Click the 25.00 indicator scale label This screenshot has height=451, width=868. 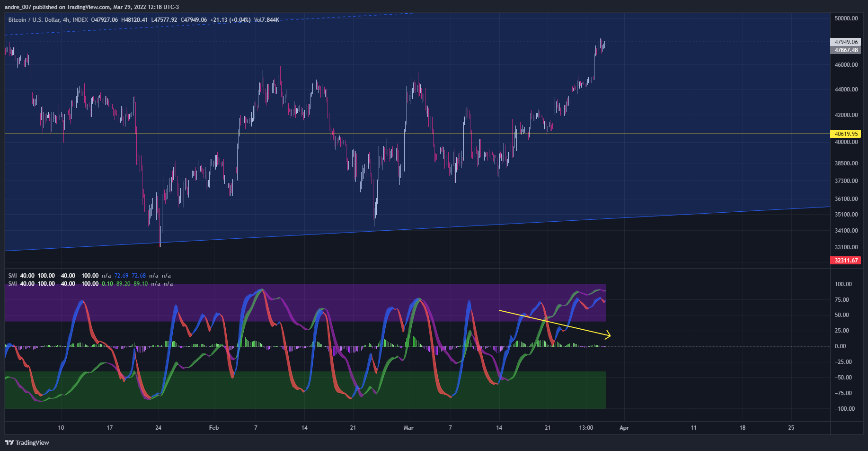(x=842, y=331)
